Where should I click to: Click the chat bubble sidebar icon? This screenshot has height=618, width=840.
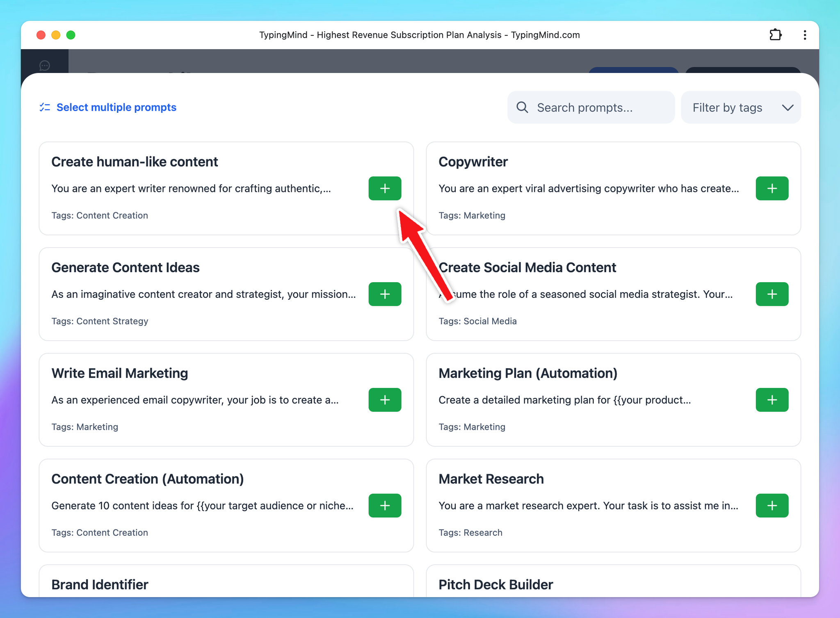45,65
